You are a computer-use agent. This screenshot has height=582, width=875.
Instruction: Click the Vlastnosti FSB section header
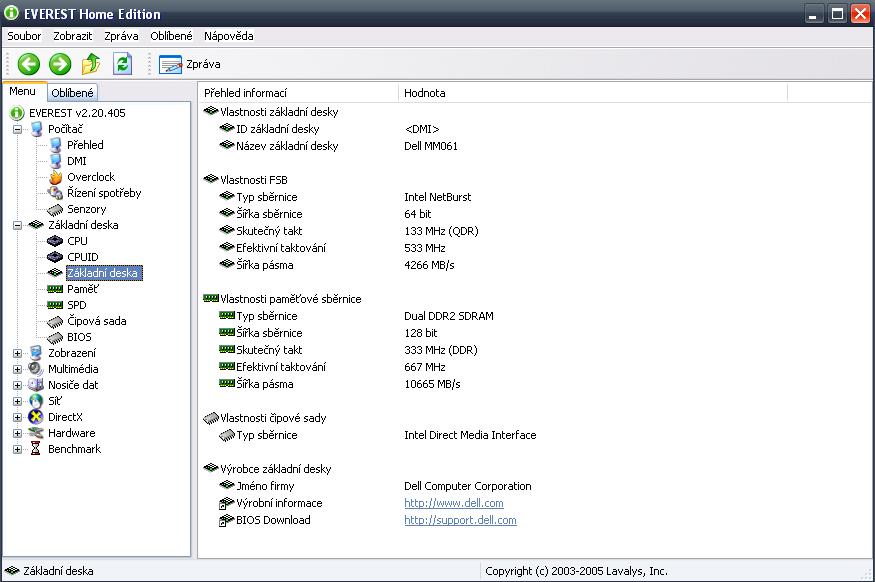[x=253, y=180]
